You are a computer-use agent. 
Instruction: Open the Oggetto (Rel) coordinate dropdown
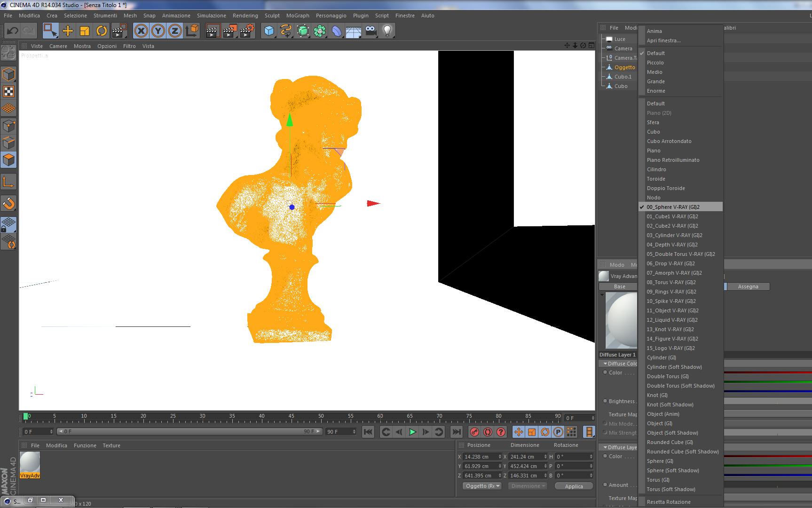(482, 486)
